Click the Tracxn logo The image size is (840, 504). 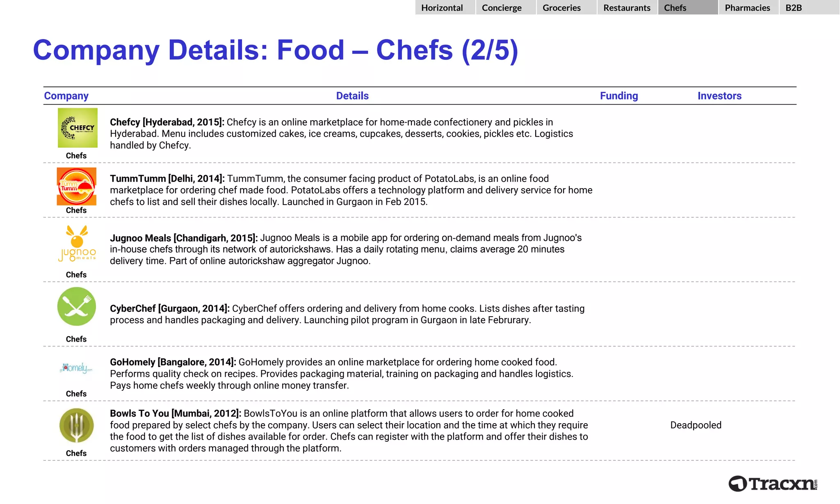click(x=773, y=484)
